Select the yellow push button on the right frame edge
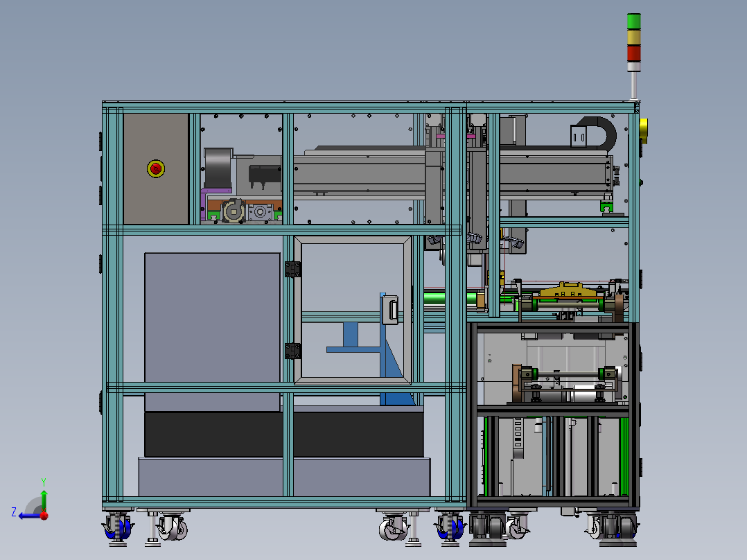This screenshot has height=560, width=747. tap(644, 130)
